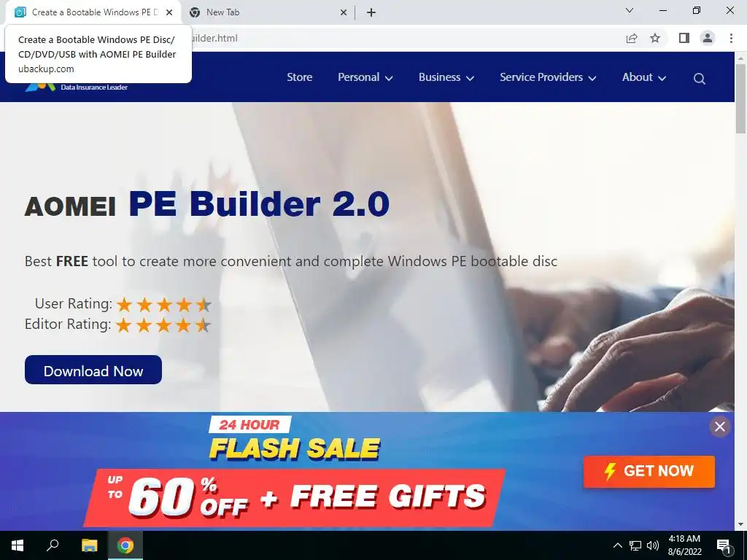Toggle the browser side panel icon
The image size is (747, 560).
(x=684, y=38)
